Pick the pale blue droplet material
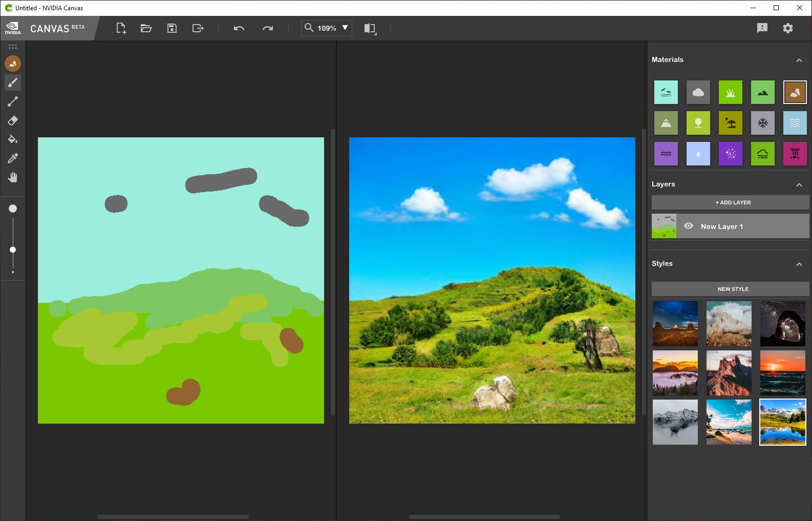This screenshot has height=521, width=812. click(x=698, y=154)
